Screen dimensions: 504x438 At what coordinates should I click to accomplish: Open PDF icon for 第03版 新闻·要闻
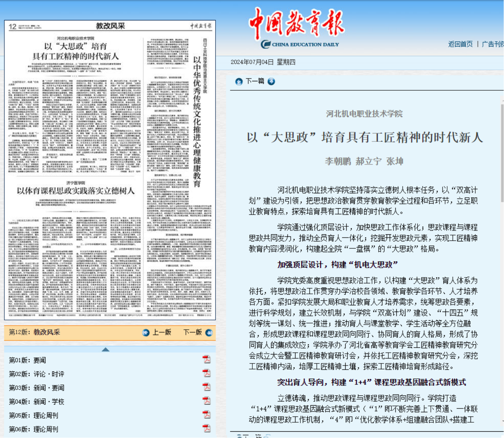tap(207, 387)
